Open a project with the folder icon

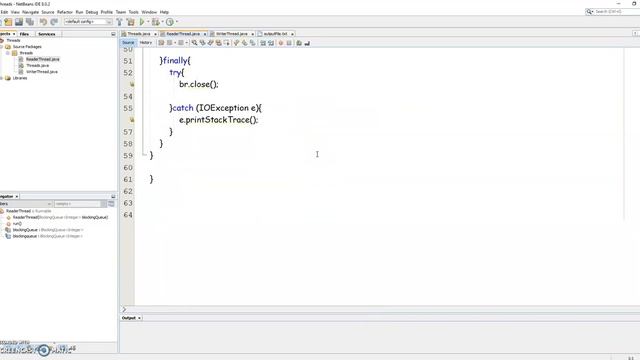click(8, 22)
